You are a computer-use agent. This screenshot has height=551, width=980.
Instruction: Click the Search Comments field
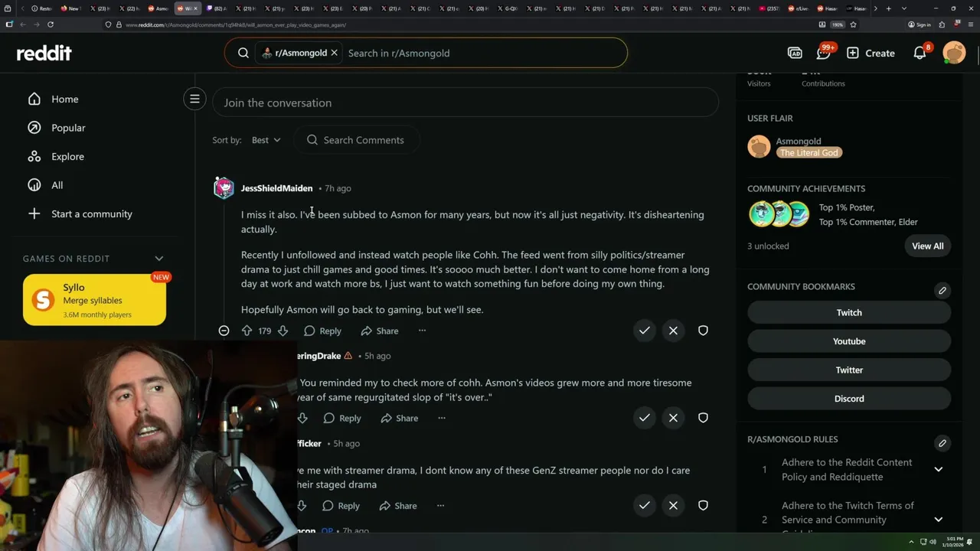click(x=356, y=140)
